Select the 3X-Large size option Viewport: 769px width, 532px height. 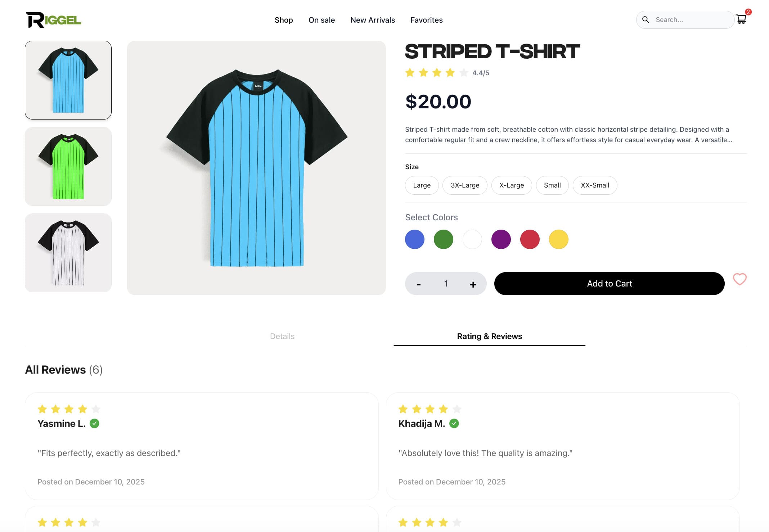coord(465,185)
